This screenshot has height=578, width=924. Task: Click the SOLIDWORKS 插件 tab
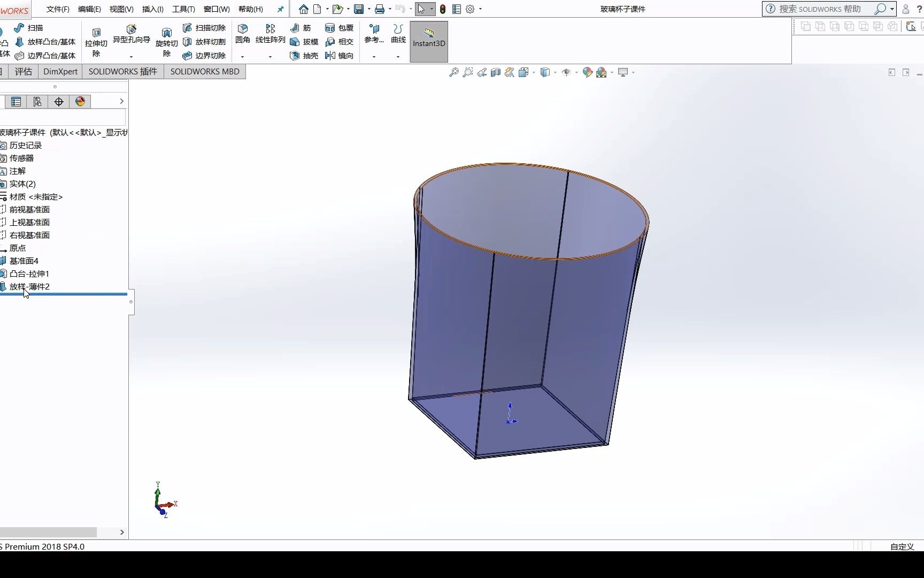coord(122,71)
